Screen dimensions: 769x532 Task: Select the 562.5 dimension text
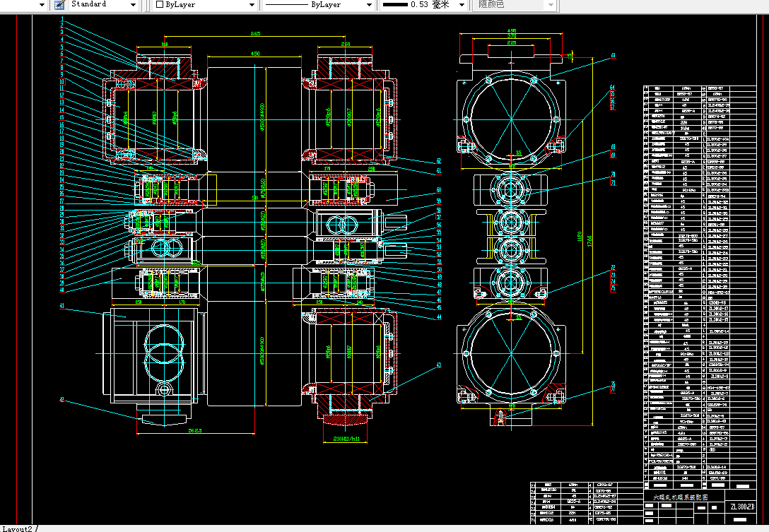(x=194, y=430)
